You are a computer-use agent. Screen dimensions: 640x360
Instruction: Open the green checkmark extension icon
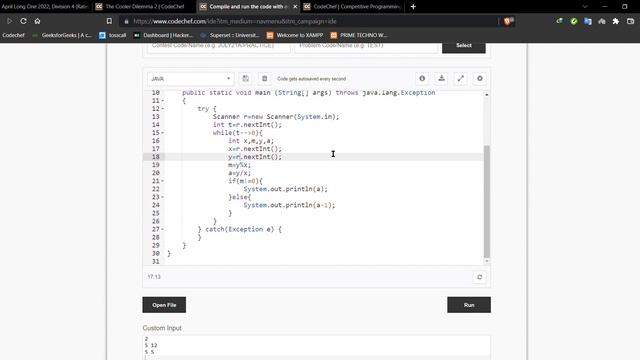[x=574, y=21]
